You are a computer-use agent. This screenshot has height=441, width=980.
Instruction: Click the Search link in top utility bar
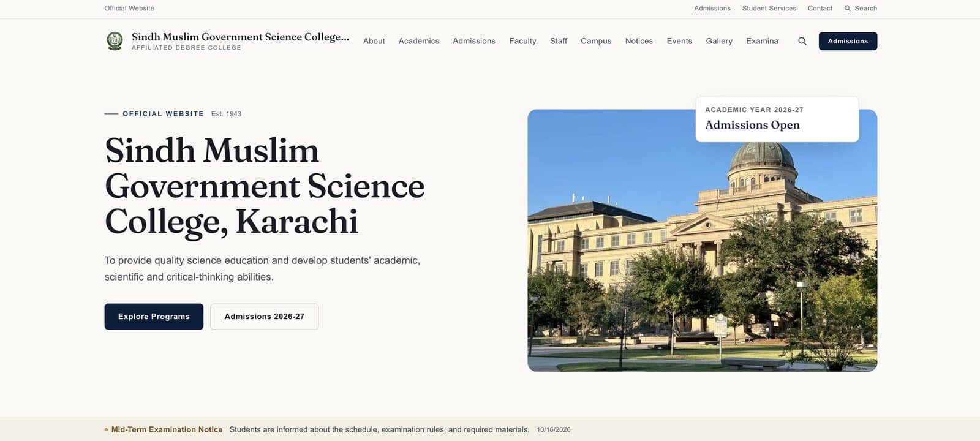click(861, 8)
